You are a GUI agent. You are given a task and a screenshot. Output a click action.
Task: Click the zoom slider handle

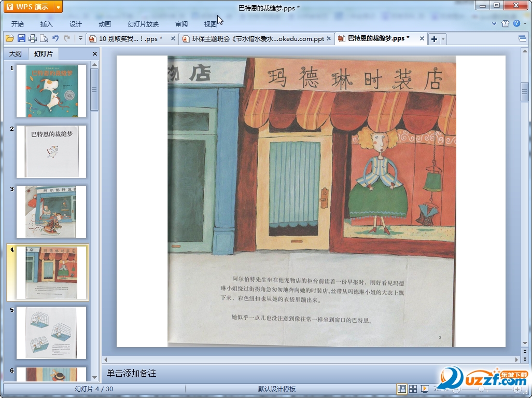[x=482, y=389]
